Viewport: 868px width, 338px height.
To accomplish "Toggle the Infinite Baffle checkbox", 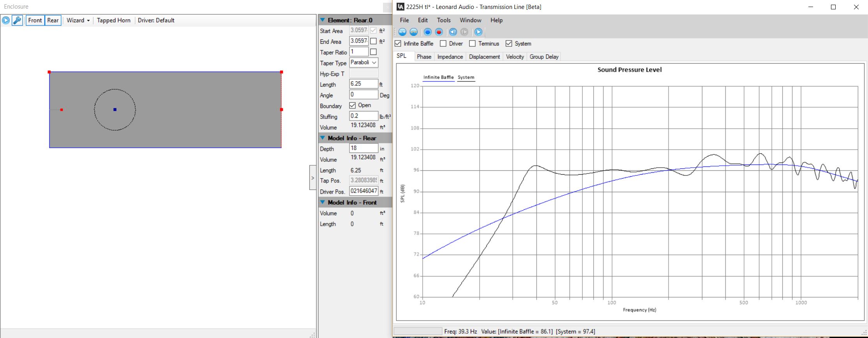I will (398, 44).
